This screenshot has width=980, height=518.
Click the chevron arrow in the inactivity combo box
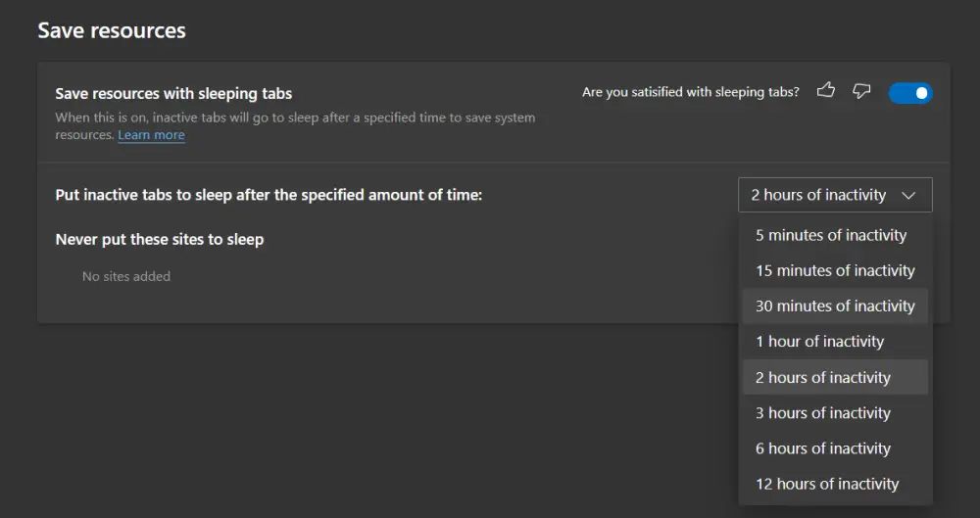908,196
